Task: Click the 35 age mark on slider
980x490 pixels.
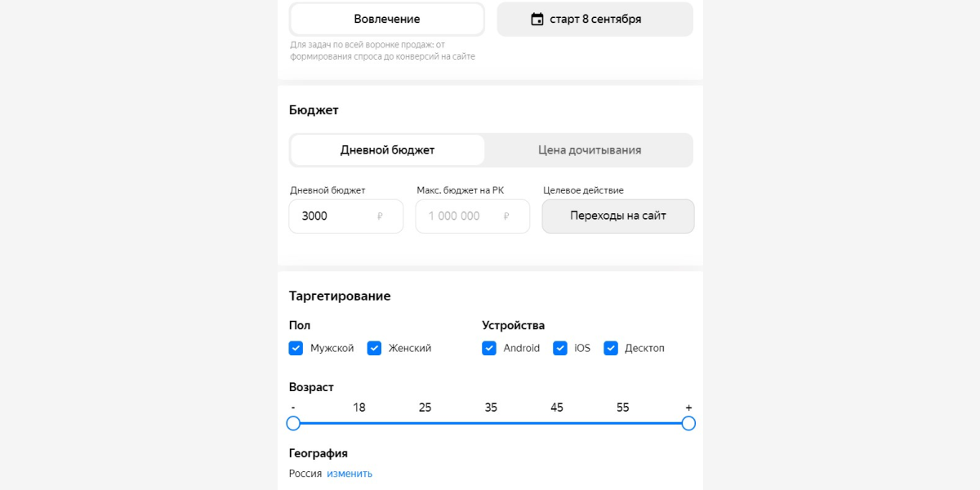Action: click(x=491, y=408)
